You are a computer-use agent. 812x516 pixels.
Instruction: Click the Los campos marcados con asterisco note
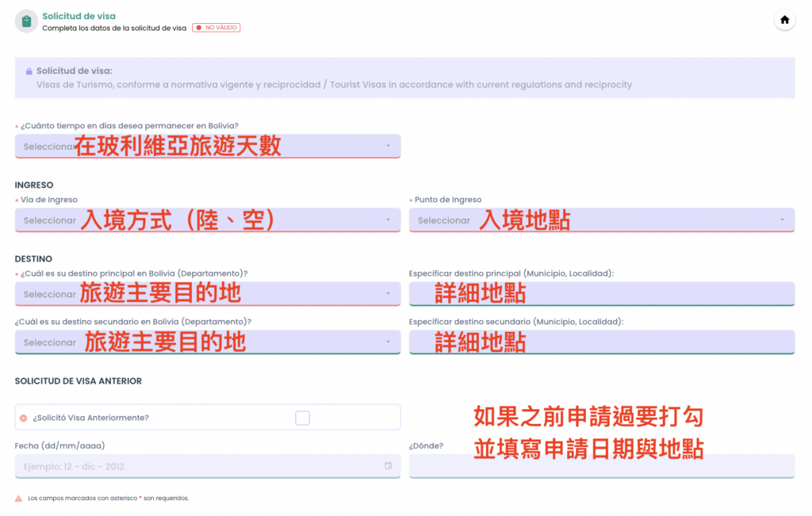[x=108, y=499]
